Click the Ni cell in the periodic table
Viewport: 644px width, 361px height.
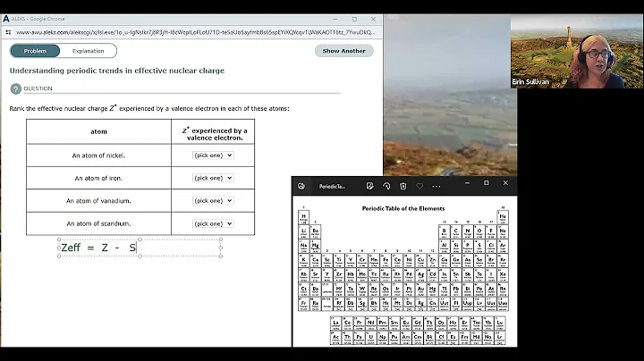click(409, 261)
